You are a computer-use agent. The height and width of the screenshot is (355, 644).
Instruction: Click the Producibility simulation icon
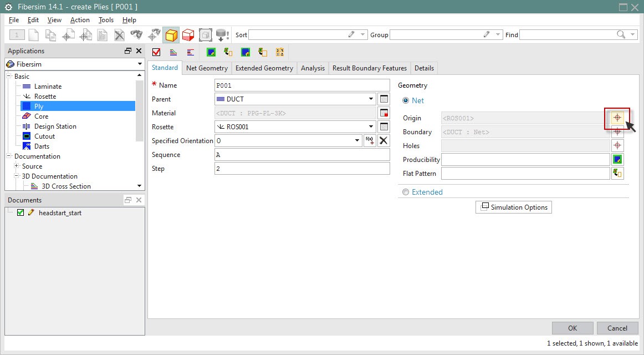point(617,159)
